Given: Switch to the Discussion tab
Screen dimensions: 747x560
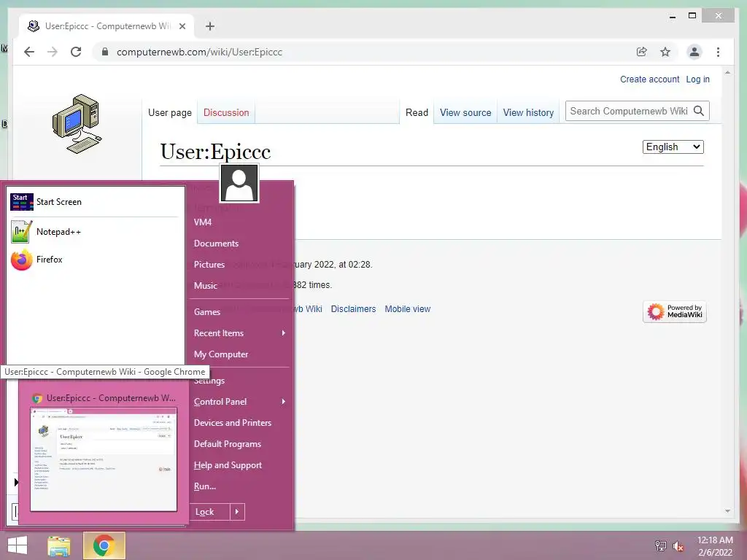Looking at the screenshot, I should [x=226, y=113].
